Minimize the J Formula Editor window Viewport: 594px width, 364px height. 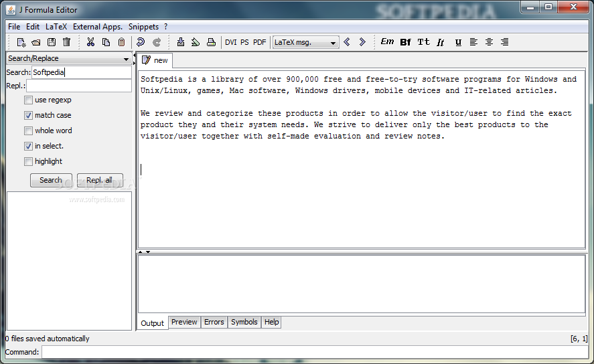pos(530,7)
